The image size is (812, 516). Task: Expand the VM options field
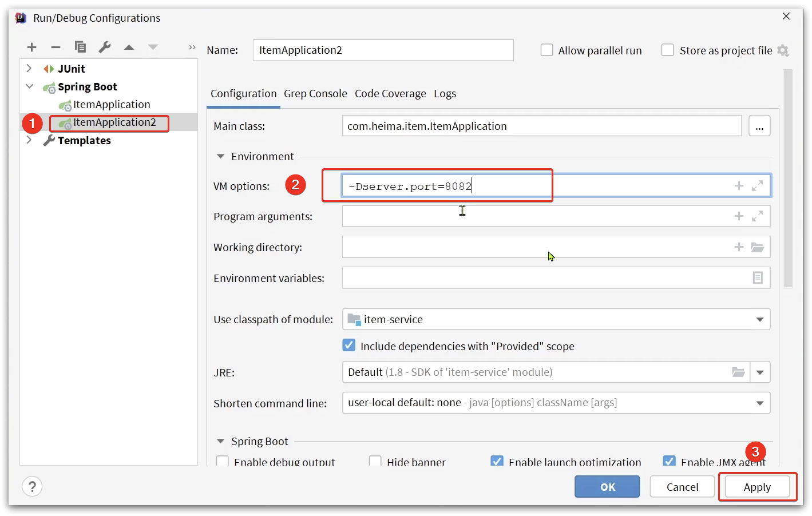(x=757, y=186)
